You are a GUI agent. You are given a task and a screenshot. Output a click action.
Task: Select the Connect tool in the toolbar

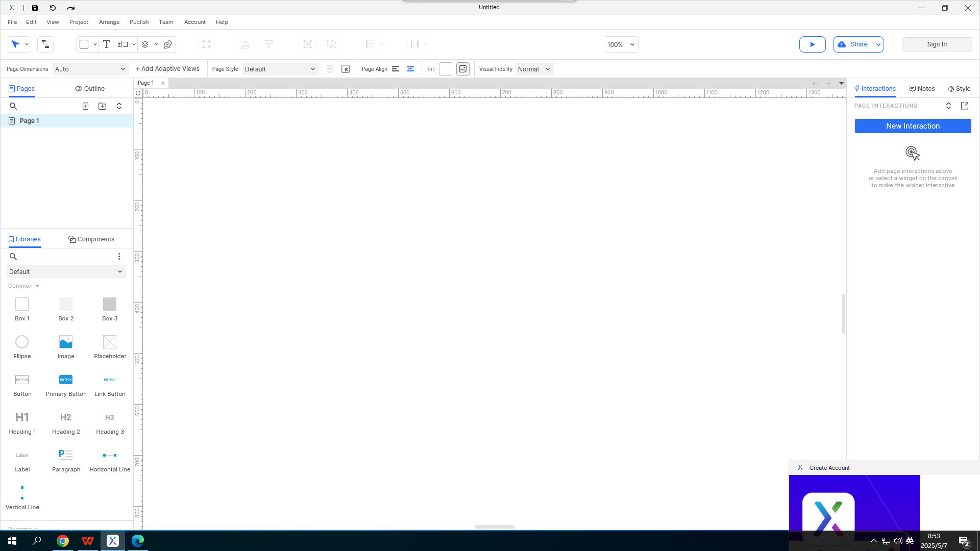(x=45, y=44)
